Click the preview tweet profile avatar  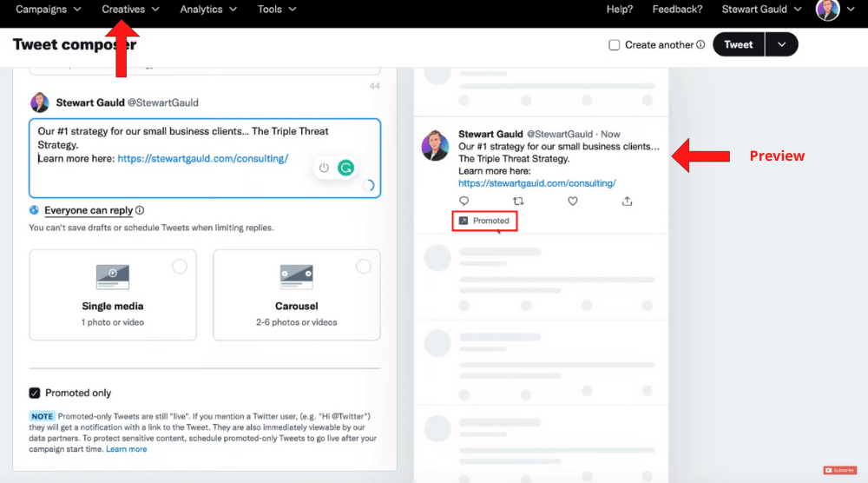tap(436, 146)
